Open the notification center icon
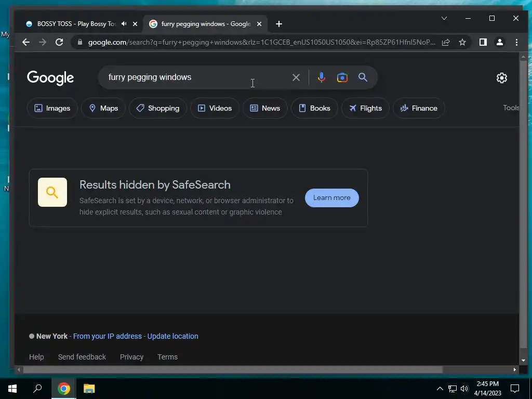The image size is (532, 399). click(x=515, y=389)
